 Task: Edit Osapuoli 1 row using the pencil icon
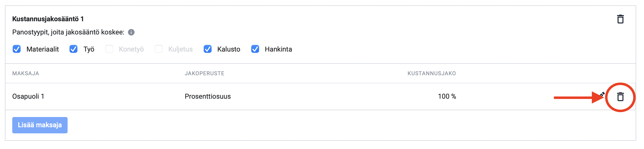(x=602, y=95)
